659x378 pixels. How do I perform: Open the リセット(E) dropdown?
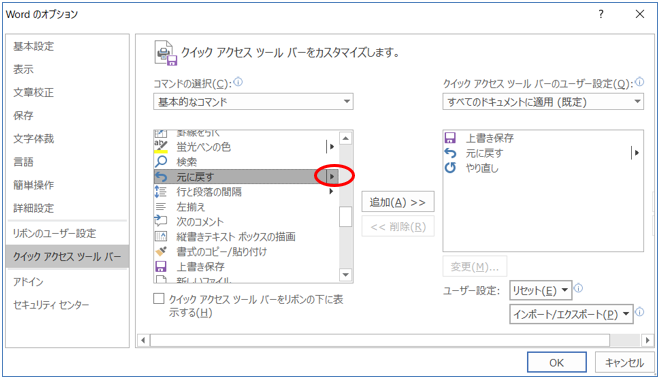pyautogui.click(x=540, y=290)
